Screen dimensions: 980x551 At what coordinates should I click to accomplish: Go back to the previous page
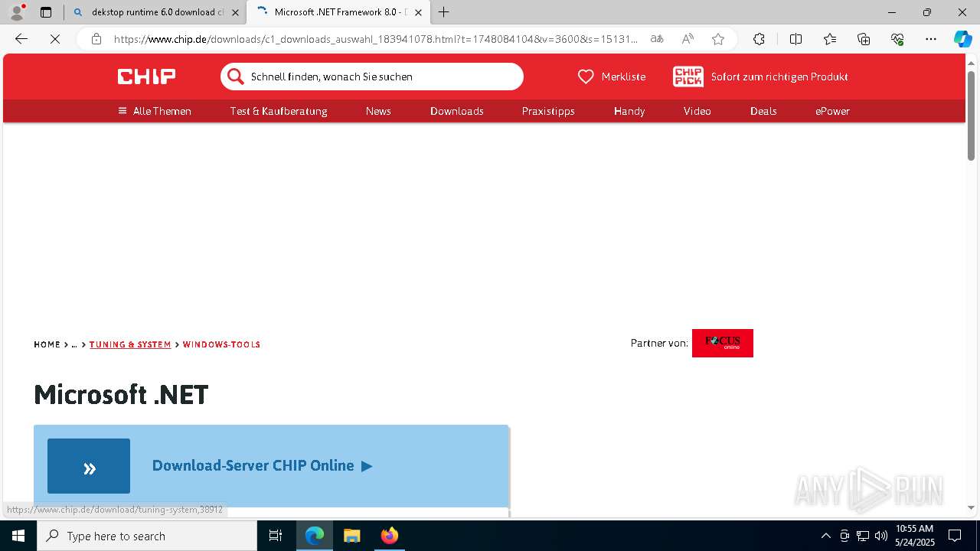point(21,39)
